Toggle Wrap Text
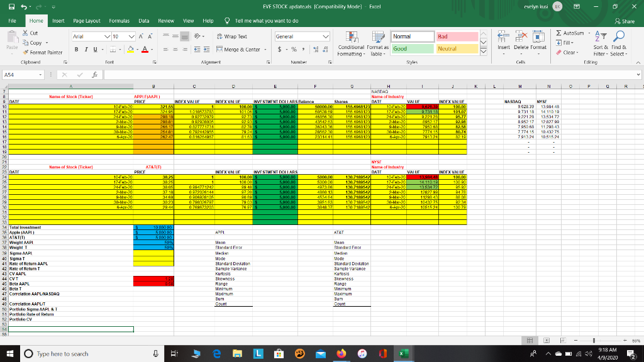This screenshot has width=644, height=362. (232, 36)
